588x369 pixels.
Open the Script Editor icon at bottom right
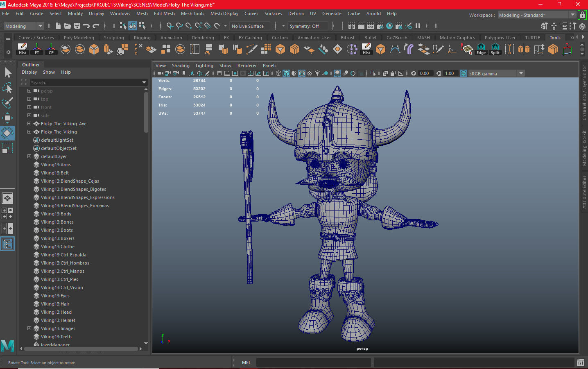(x=580, y=362)
